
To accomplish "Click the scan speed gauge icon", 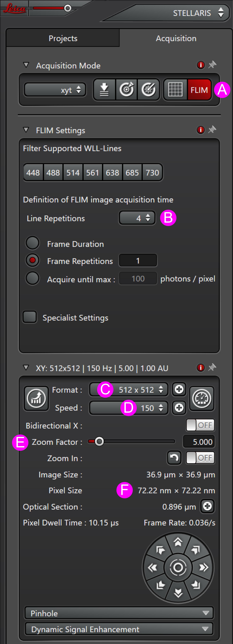I will 201,398.
